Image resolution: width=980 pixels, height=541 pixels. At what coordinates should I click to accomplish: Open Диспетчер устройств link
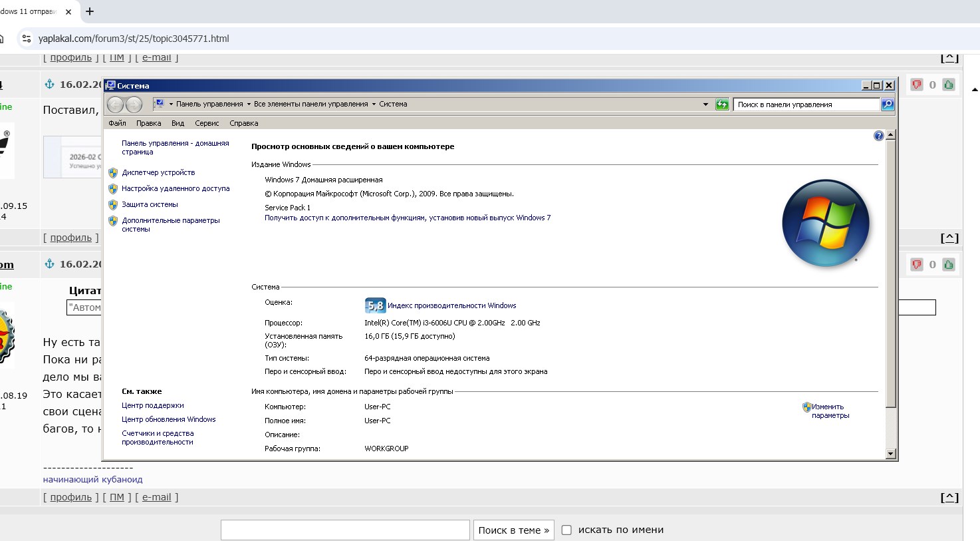158,172
